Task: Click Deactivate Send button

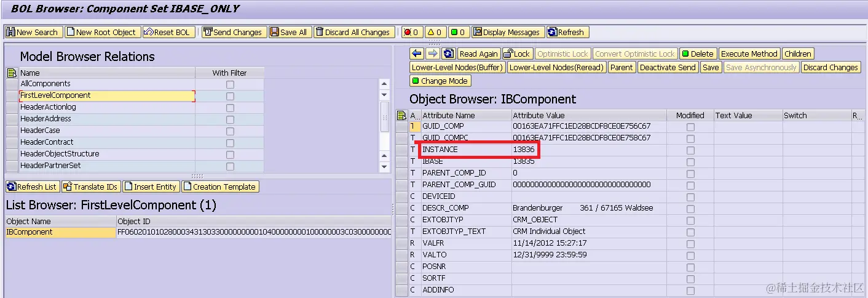Action: [x=668, y=67]
